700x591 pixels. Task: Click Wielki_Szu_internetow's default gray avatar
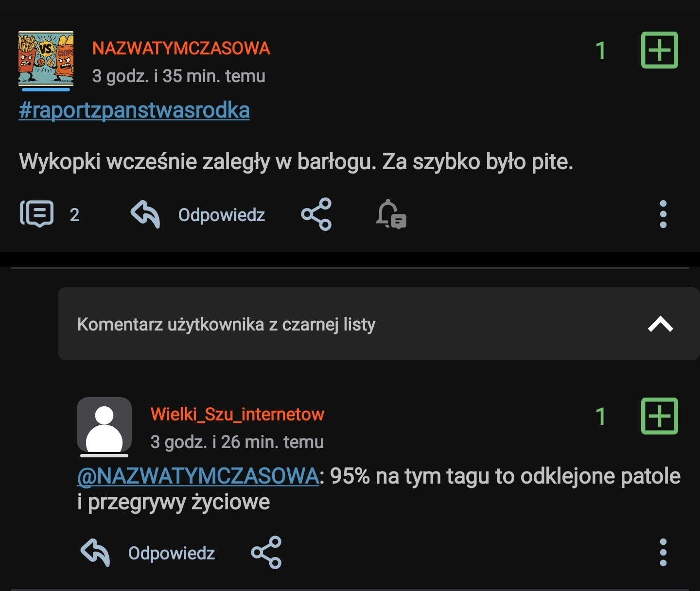[x=104, y=425]
